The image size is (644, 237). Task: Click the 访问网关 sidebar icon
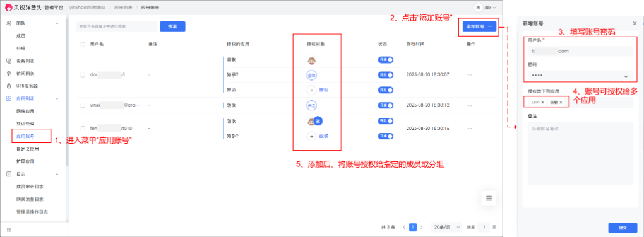click(x=9, y=73)
